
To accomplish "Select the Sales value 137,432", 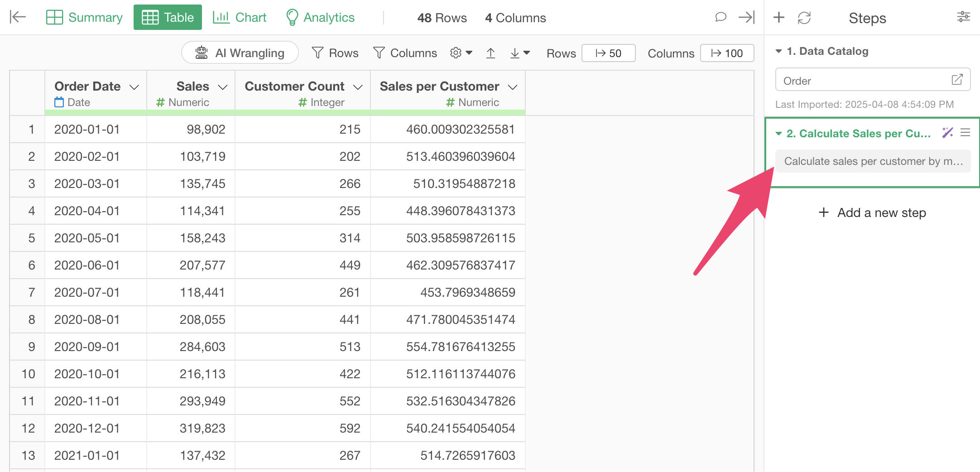I will pyautogui.click(x=191, y=456).
